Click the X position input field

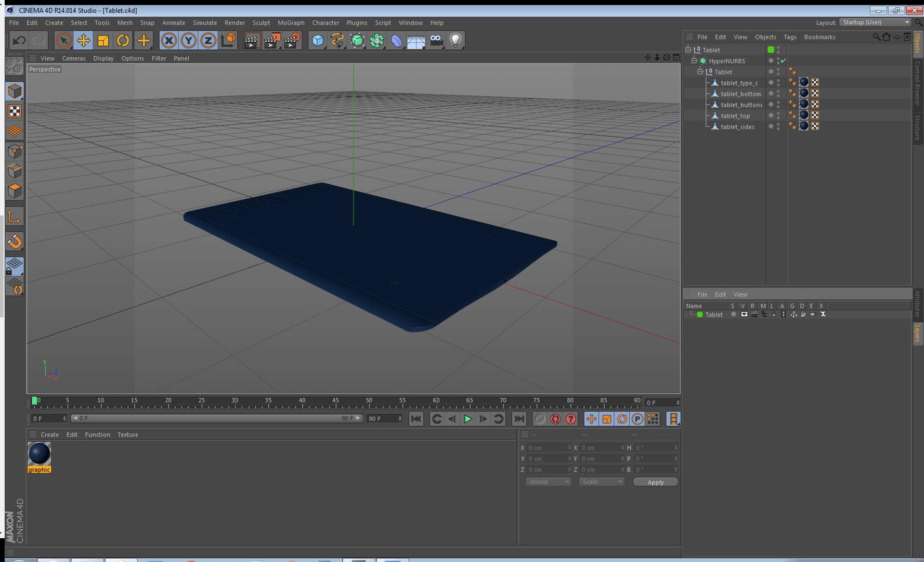click(549, 448)
